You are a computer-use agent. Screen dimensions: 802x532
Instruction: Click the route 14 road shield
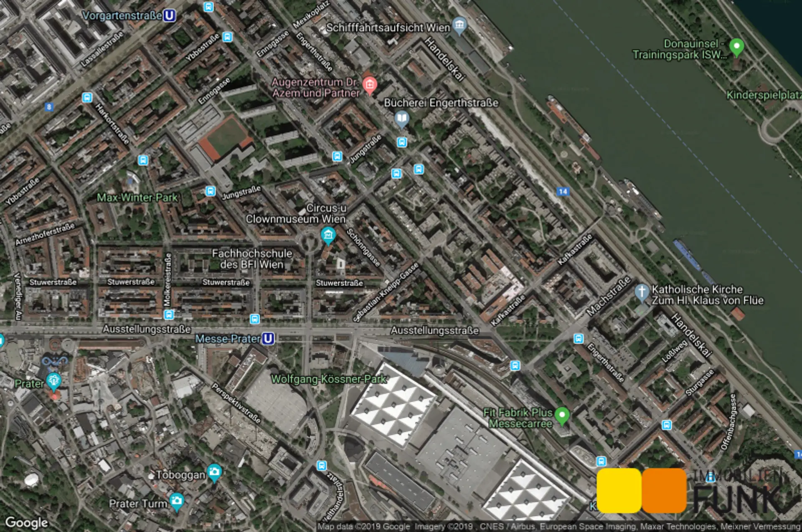tap(563, 191)
